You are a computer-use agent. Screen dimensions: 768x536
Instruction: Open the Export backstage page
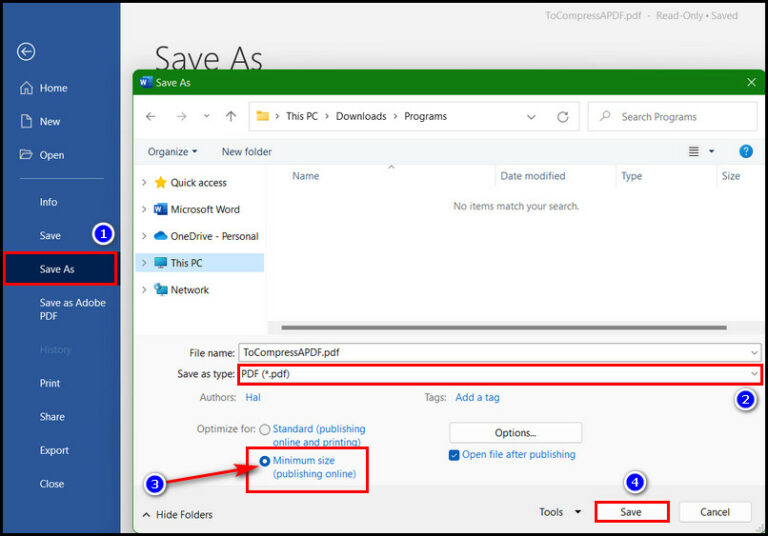point(54,450)
